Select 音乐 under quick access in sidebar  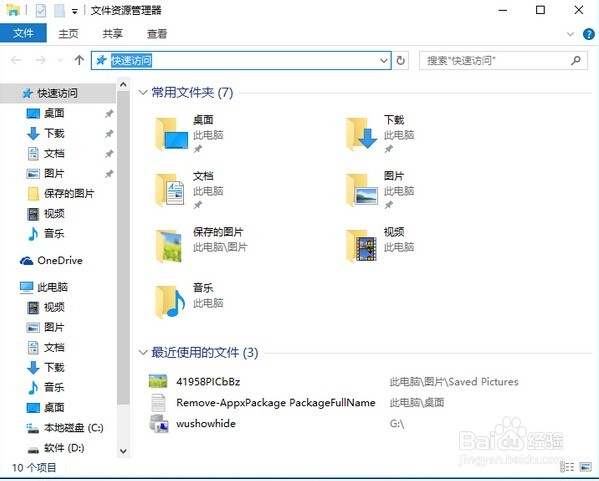[x=54, y=233]
